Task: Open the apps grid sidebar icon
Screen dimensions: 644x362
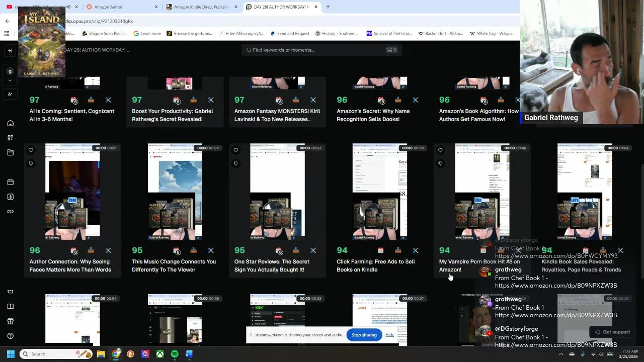Action: pos(10,138)
